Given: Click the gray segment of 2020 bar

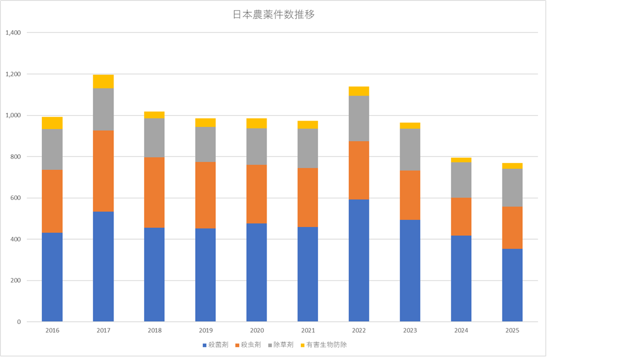Looking at the screenshot, I should coord(257,146).
